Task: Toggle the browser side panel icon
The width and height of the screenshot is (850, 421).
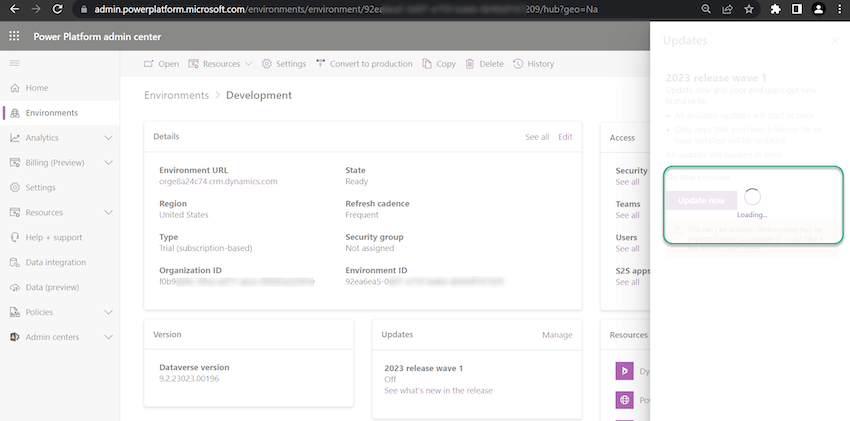Action: (797, 9)
